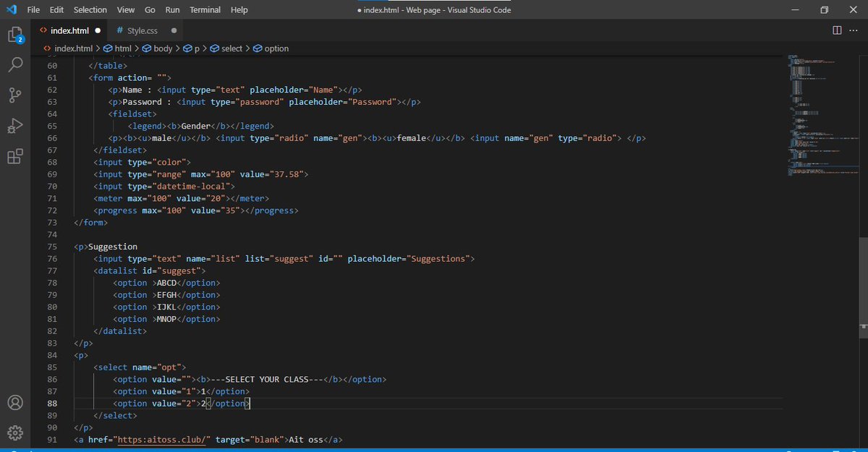Image resolution: width=868 pixels, height=452 pixels.
Task: Click html breadcrumb segment
Action: 117,48
